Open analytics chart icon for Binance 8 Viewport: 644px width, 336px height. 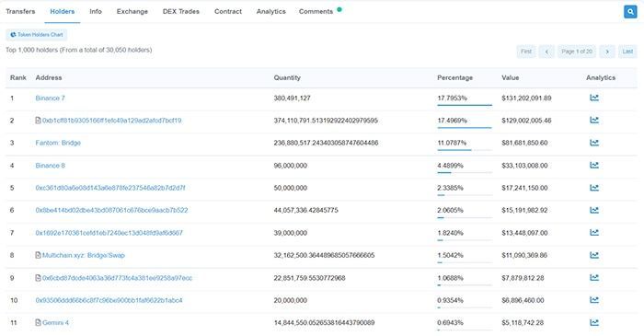(594, 165)
